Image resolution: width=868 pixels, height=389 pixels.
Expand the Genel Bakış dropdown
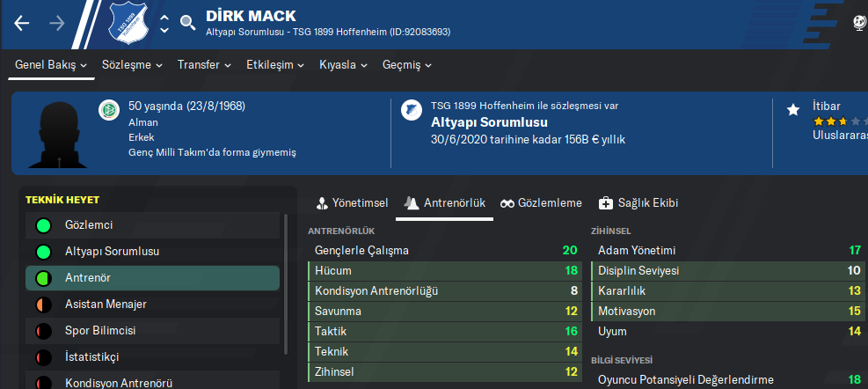[x=51, y=65]
